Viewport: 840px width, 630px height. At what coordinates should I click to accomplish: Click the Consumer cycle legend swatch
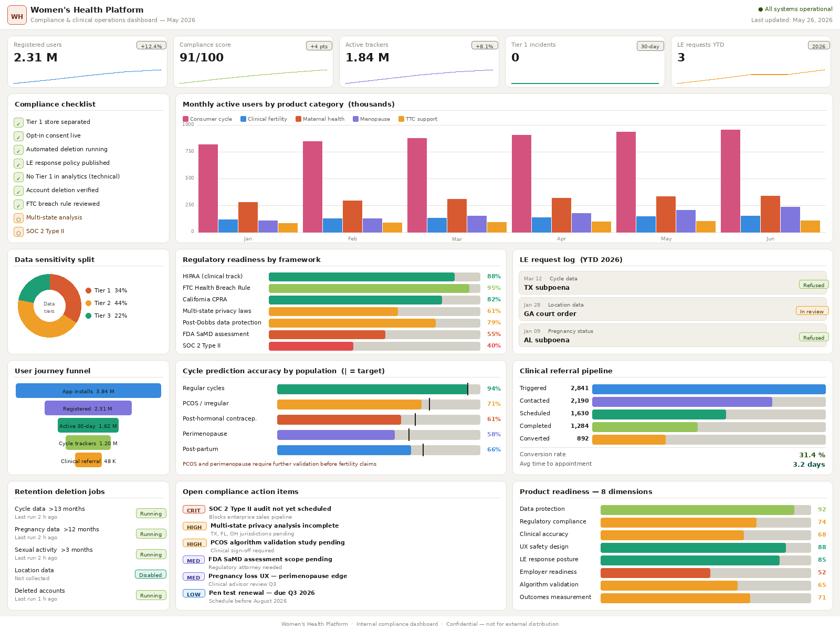pos(185,119)
